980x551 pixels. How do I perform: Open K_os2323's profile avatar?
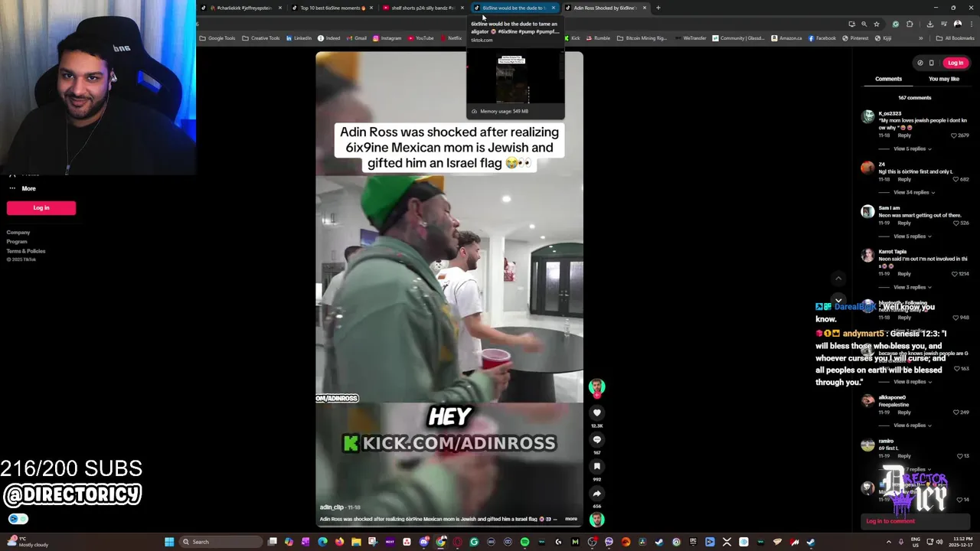click(867, 116)
